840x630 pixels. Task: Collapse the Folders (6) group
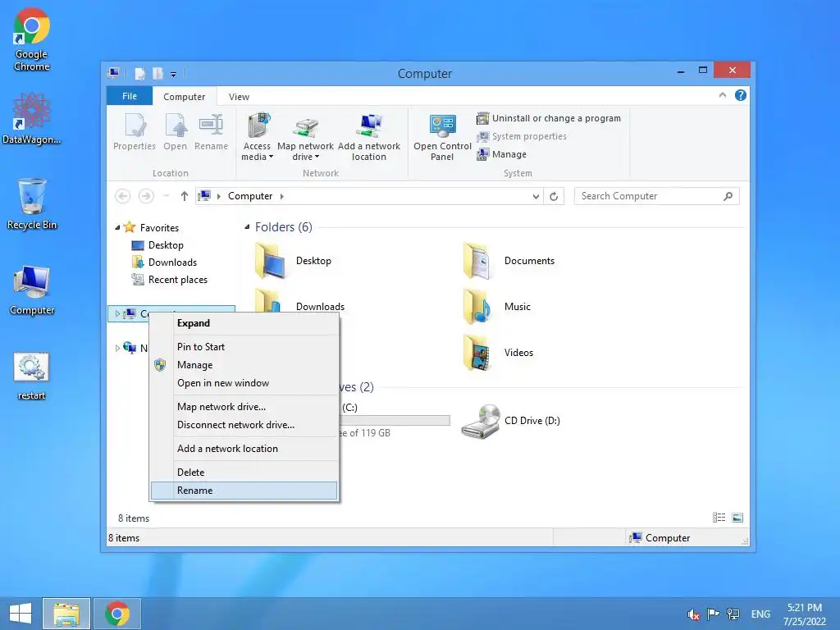(247, 227)
